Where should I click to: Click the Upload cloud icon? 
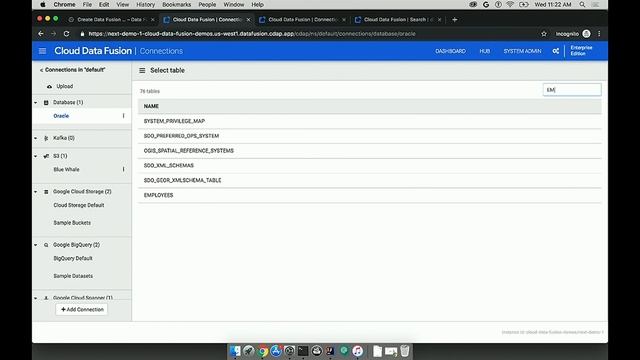(49, 87)
